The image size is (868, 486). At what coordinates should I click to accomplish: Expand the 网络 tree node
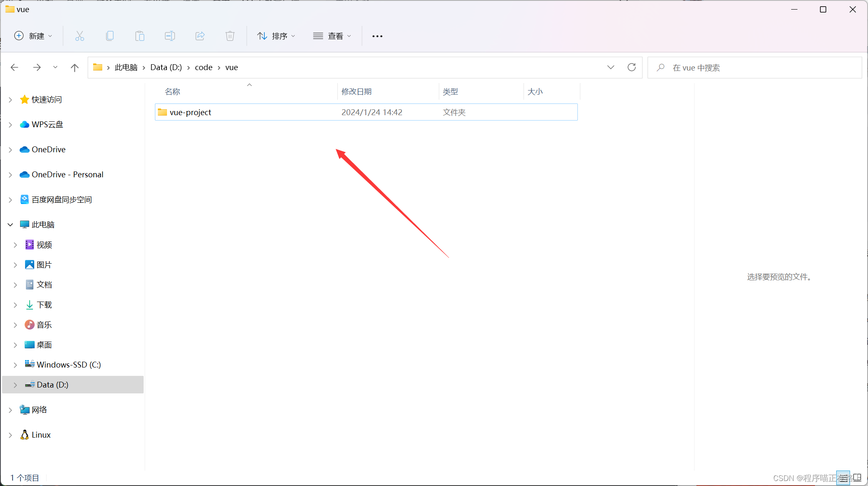click(x=10, y=410)
